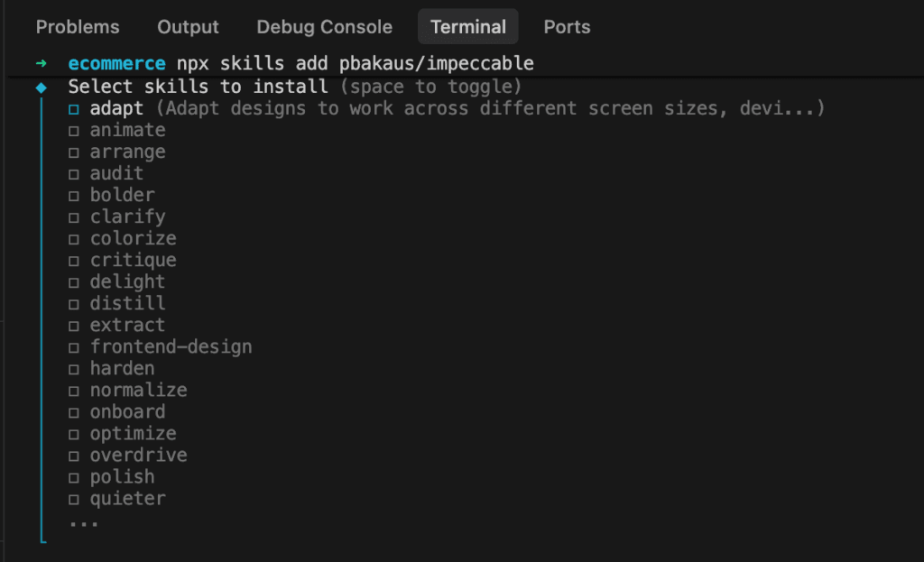Screen dimensions: 924x562
Task: Switch to the Problems tab
Action: point(77,27)
